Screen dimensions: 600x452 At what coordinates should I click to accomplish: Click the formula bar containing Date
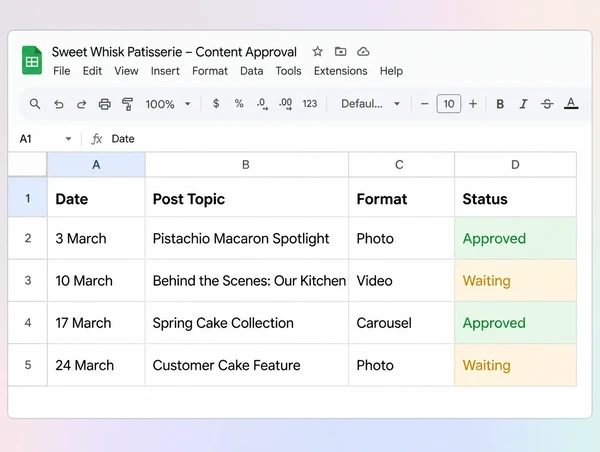tap(341, 139)
